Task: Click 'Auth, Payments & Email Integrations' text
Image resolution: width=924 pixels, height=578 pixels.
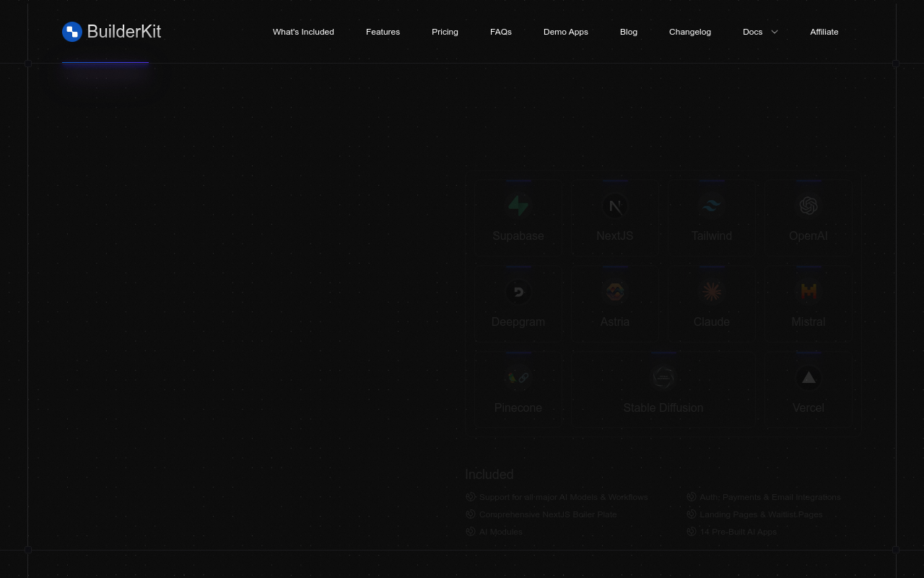Action: 771,497
